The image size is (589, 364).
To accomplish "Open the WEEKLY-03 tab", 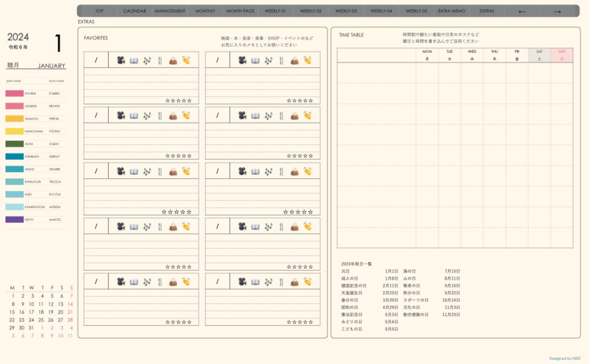I will (346, 11).
